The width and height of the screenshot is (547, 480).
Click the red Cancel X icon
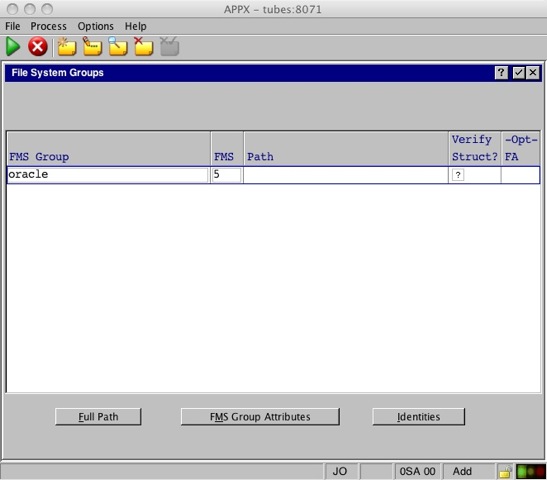click(x=38, y=46)
